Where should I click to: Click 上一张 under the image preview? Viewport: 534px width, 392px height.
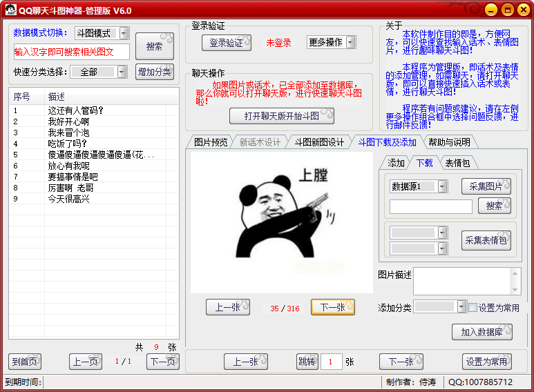(x=227, y=307)
